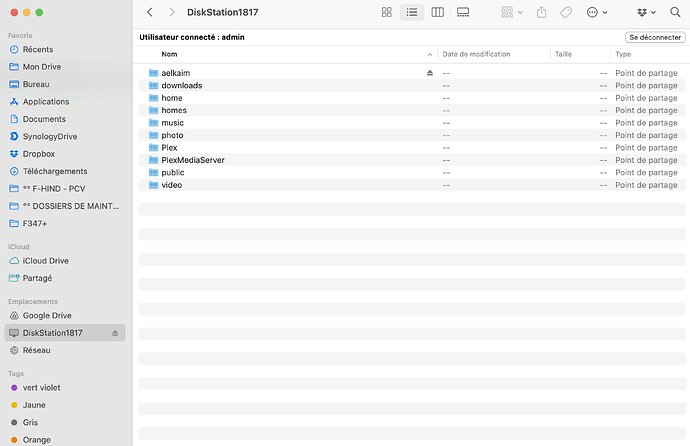This screenshot has height=446, width=690.
Task: Open the DOSSIERS DE MAINT… folder
Action: click(x=65, y=206)
